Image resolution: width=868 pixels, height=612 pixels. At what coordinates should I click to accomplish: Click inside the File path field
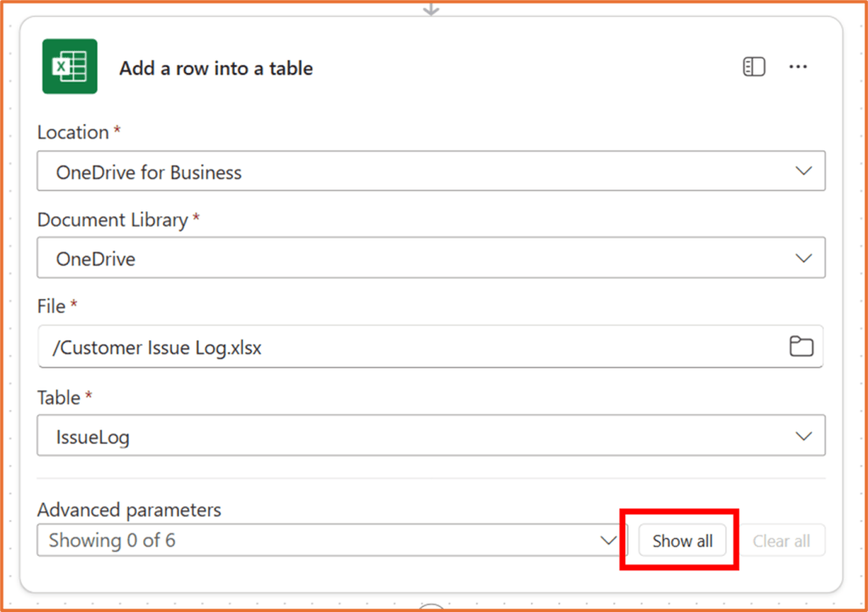coord(339,345)
